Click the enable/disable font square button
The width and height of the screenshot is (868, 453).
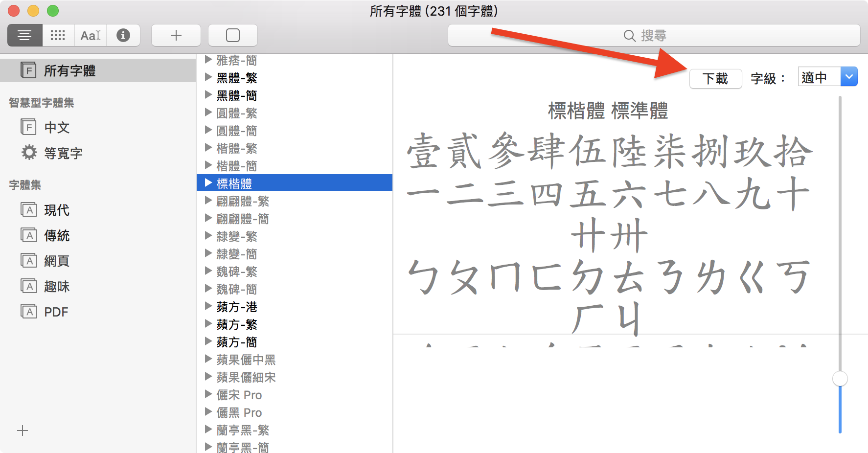click(x=233, y=35)
